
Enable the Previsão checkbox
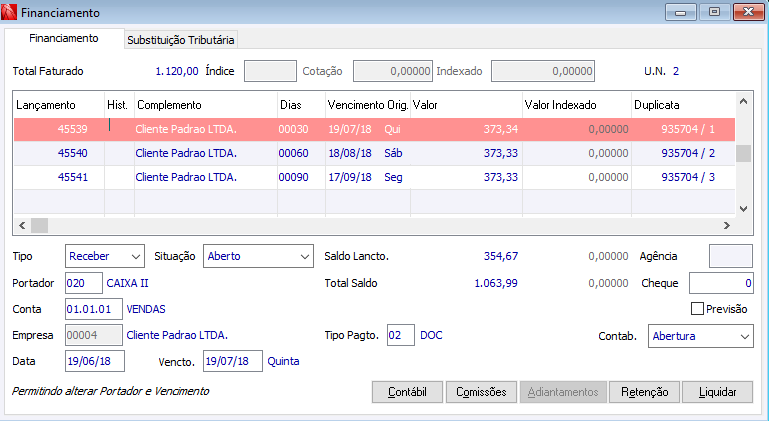coord(697,309)
